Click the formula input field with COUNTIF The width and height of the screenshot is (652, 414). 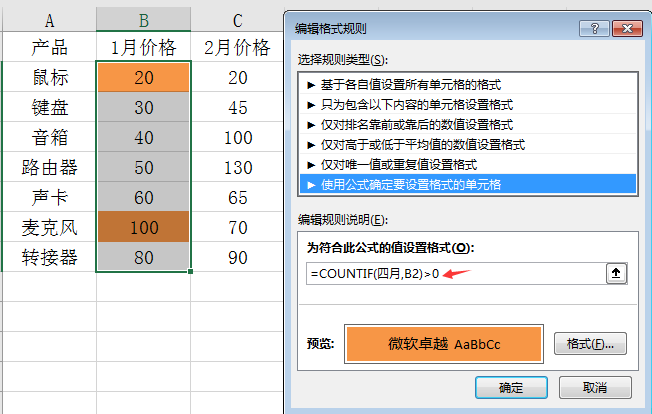click(456, 274)
